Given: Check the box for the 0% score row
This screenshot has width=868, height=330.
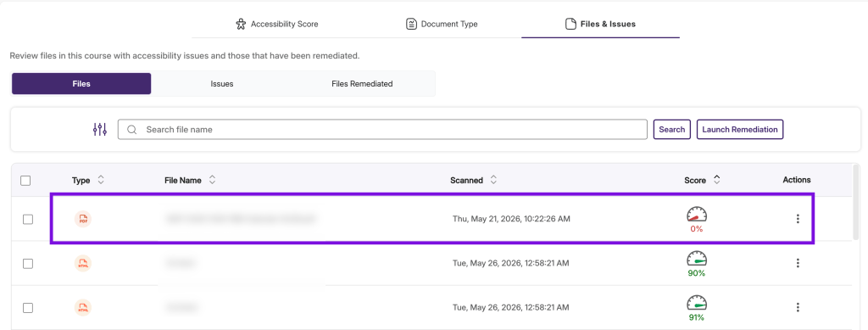Looking at the screenshot, I should point(28,219).
